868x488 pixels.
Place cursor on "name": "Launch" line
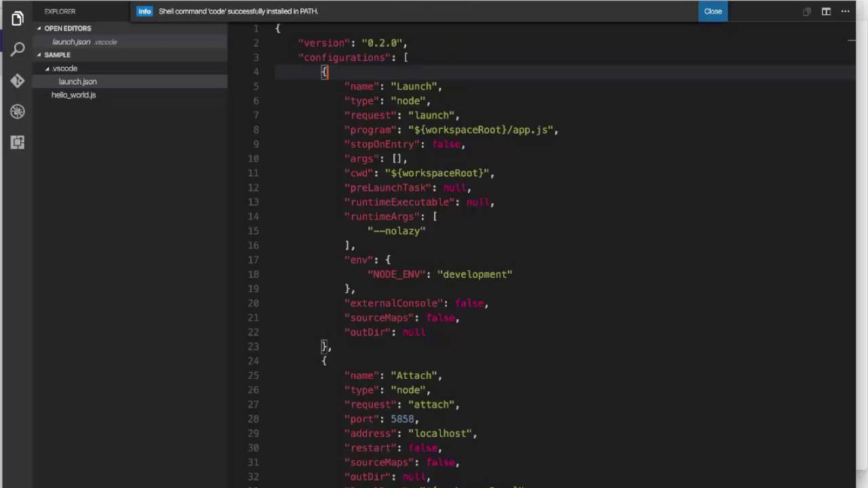[393, 87]
